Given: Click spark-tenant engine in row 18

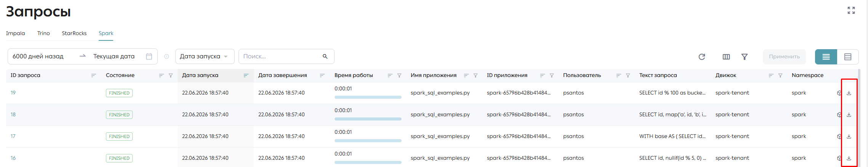Looking at the screenshot, I should [x=732, y=114].
